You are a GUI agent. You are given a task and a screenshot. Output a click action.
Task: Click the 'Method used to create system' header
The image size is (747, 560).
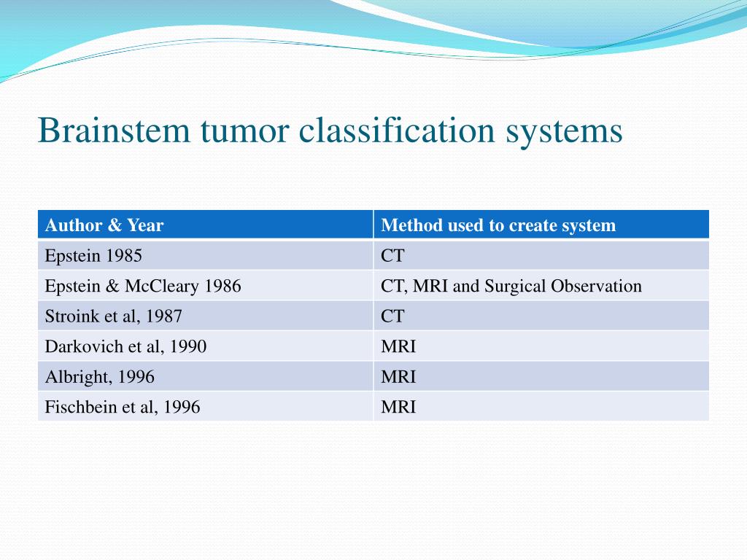coord(542,225)
